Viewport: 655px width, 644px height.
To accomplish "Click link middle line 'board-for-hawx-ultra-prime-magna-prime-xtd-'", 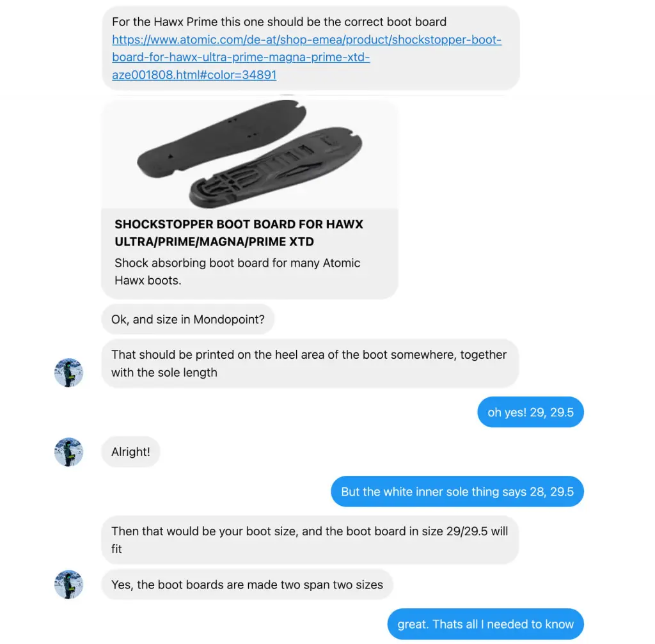I will click(x=241, y=58).
